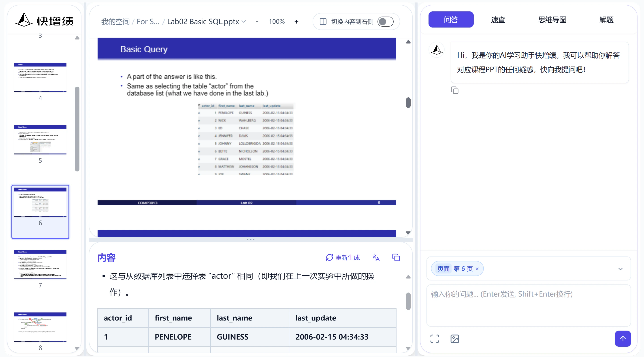Attach an image to the question
Screen dimensions: 644x357
coord(454,339)
